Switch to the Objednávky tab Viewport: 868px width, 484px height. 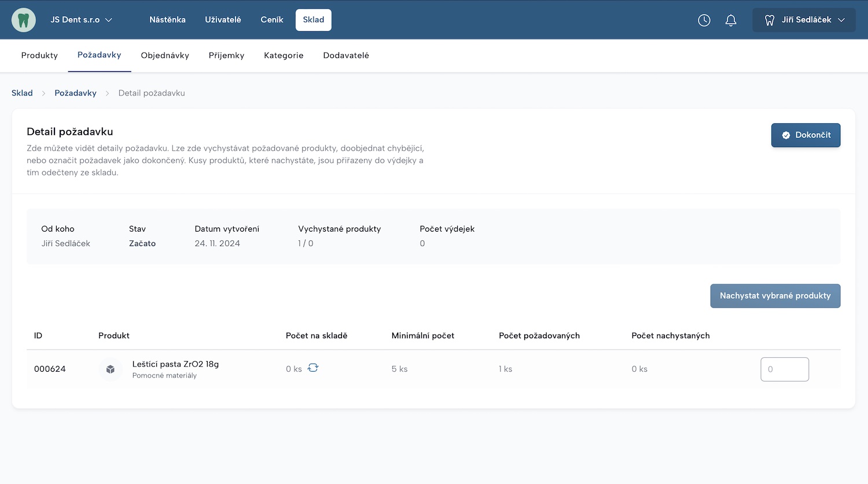click(x=165, y=56)
